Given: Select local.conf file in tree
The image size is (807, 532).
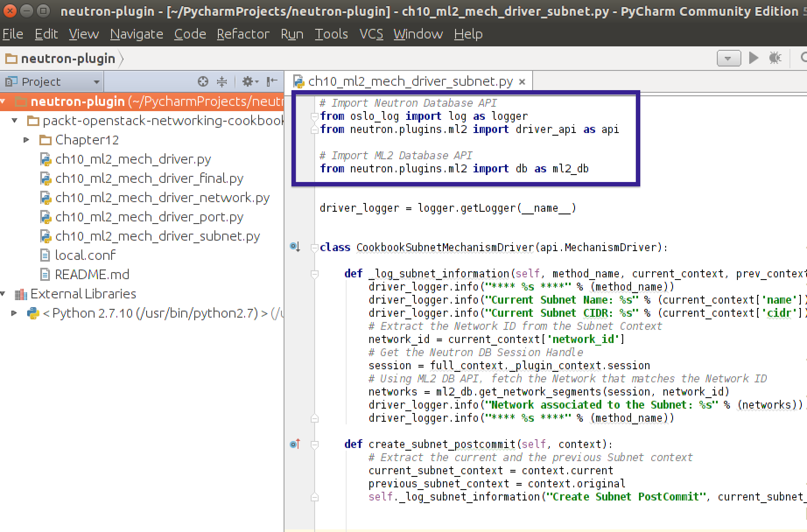Looking at the screenshot, I should pos(85,255).
